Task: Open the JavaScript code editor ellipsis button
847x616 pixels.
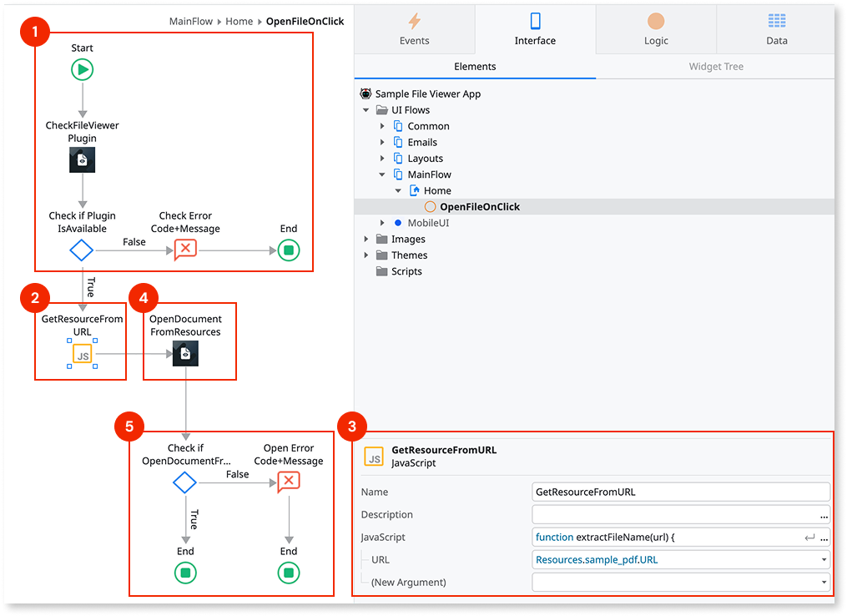Action: click(x=823, y=537)
